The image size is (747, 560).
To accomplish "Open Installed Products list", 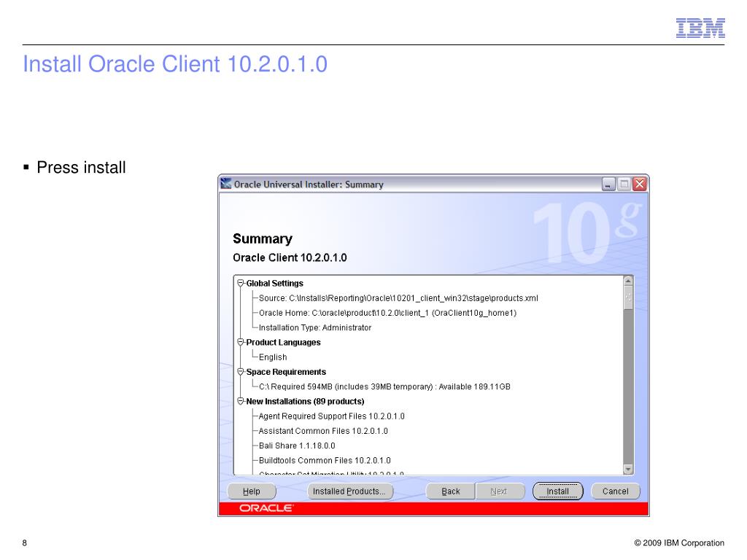I will [349, 491].
